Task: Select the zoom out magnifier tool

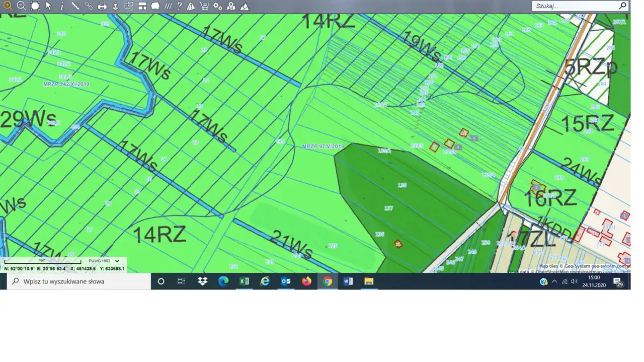Action: (x=22, y=6)
